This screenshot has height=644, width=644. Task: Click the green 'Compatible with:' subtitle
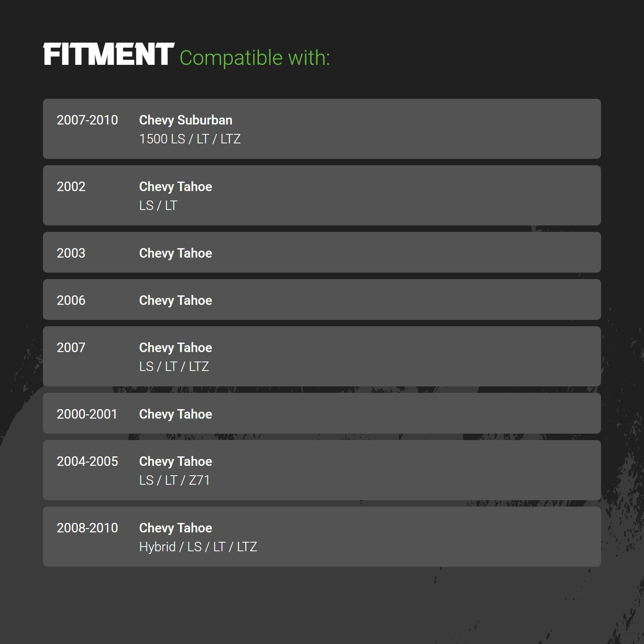tap(255, 58)
